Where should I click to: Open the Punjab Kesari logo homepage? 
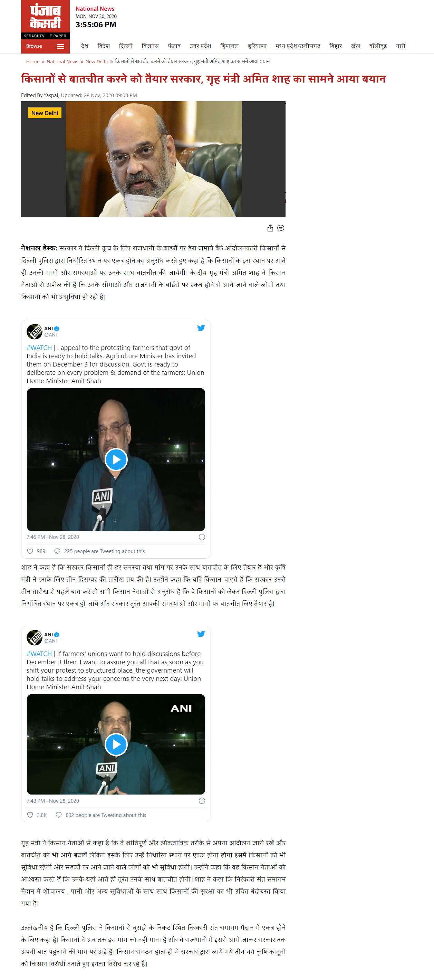coord(45,17)
